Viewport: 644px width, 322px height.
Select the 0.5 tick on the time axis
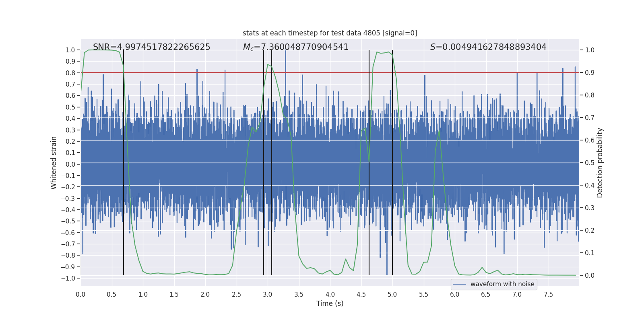[111, 294]
